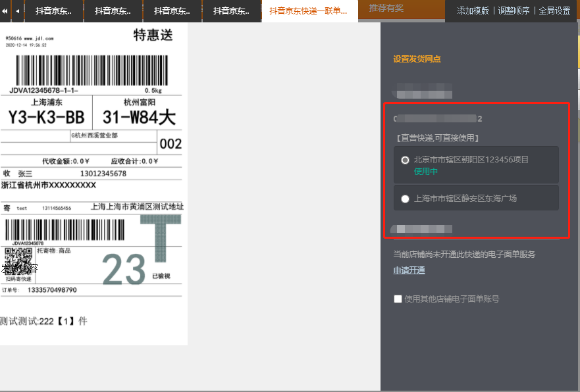Open the 推荐有奖 tab

tap(386, 8)
